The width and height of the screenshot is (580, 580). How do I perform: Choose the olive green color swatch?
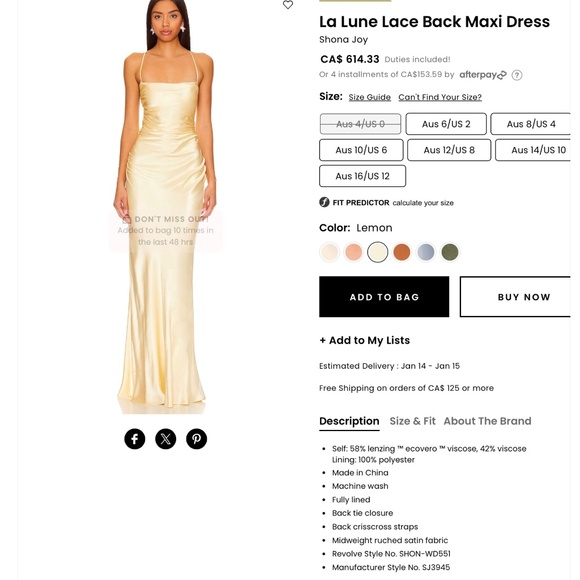coord(450,252)
